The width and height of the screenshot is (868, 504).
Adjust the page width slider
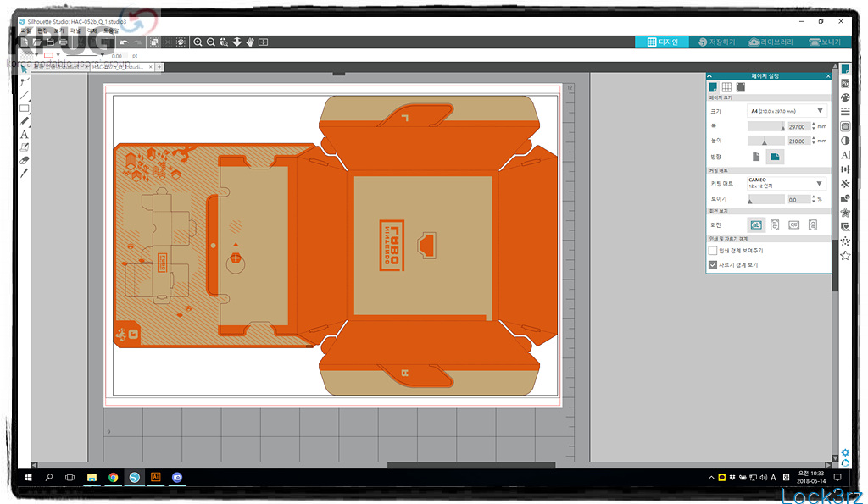[766, 127]
